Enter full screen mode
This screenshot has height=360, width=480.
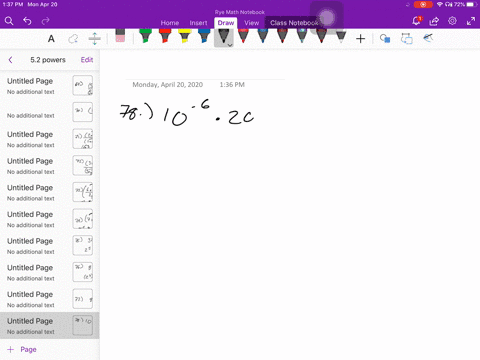(x=471, y=21)
